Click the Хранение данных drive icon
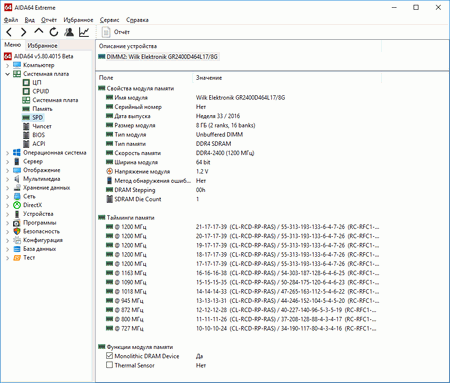This screenshot has width=450, height=383. (17, 188)
